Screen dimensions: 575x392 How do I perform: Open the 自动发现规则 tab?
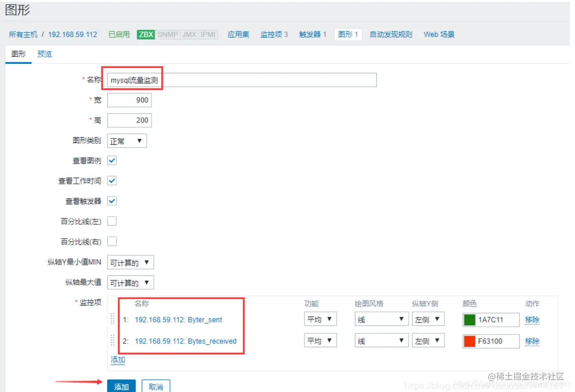[x=391, y=34]
